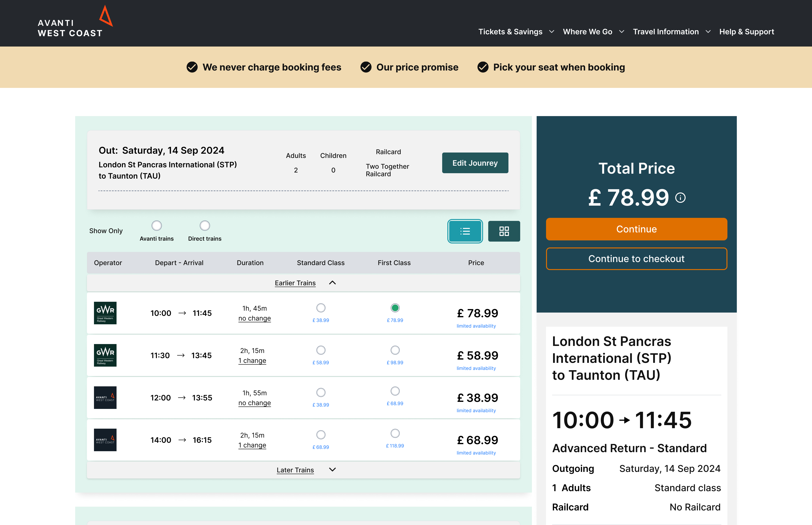Image resolution: width=812 pixels, height=525 pixels.
Task: Select Standard Class £58.99 on 11:30 train
Action: [321, 350]
